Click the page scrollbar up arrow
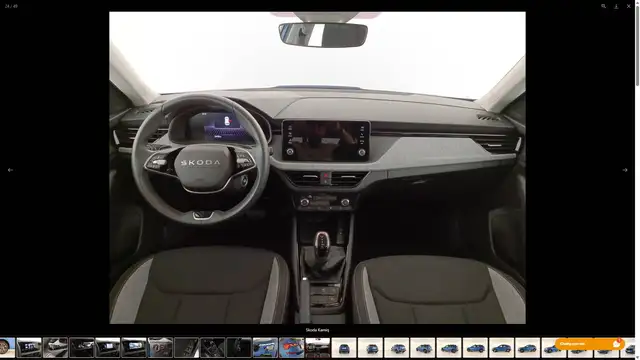Viewport: 640px width, 360px height. [x=637, y=2]
